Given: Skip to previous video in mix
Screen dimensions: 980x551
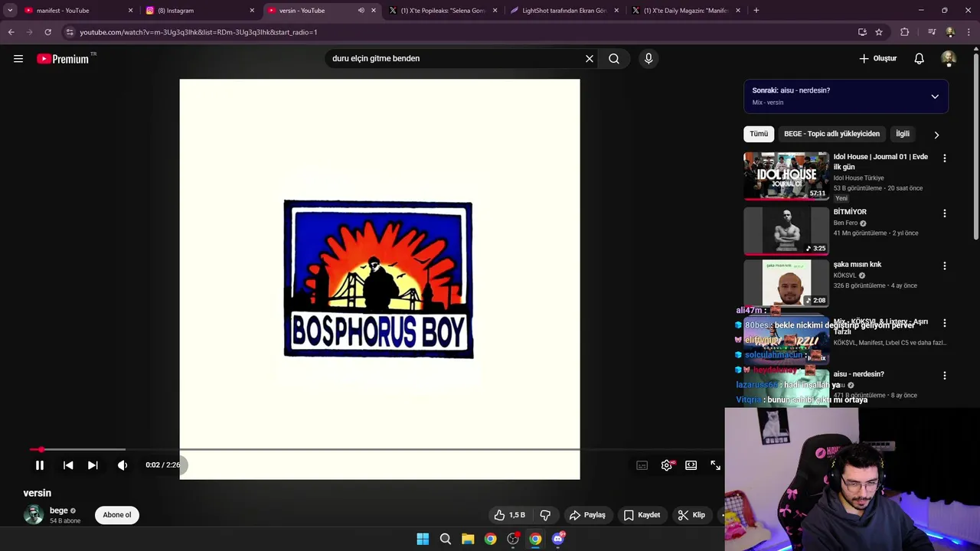Looking at the screenshot, I should tap(68, 465).
